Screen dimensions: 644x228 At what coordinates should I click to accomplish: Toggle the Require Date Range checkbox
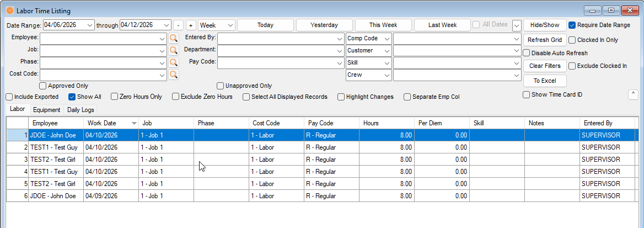pos(572,25)
